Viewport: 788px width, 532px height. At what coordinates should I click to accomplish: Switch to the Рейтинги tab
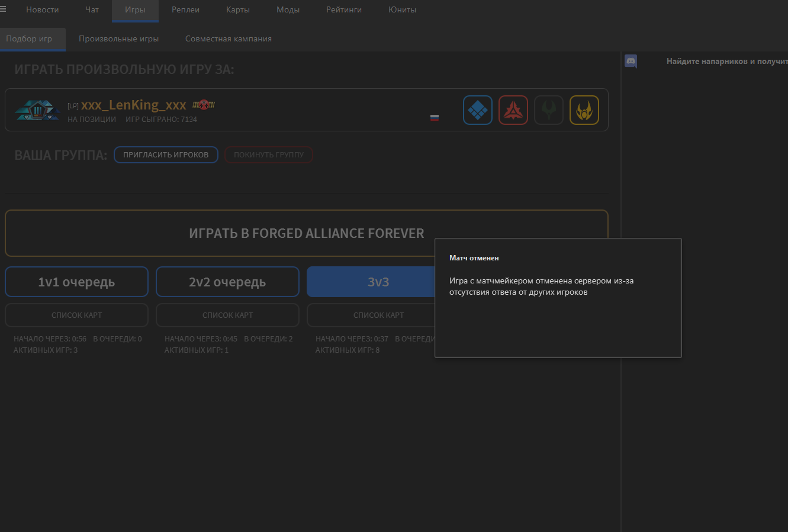point(344,10)
